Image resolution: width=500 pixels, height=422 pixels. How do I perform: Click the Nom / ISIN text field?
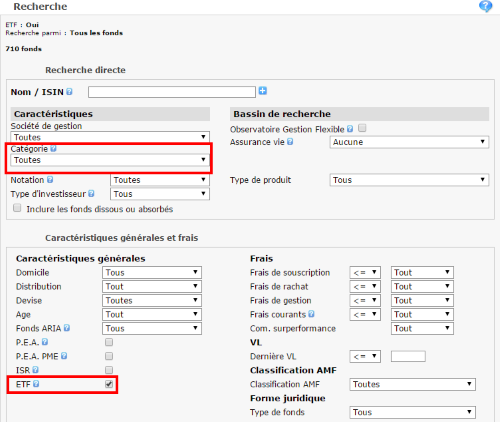[x=172, y=92]
